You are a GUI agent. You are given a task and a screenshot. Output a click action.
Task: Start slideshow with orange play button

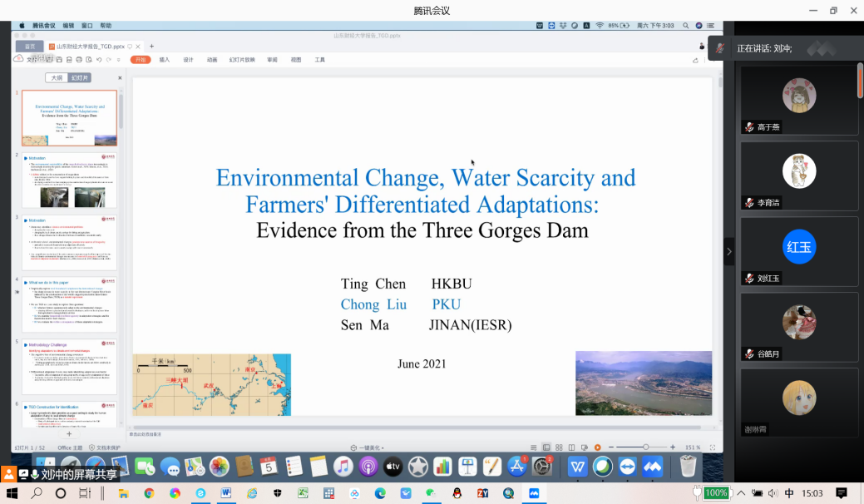click(x=597, y=447)
